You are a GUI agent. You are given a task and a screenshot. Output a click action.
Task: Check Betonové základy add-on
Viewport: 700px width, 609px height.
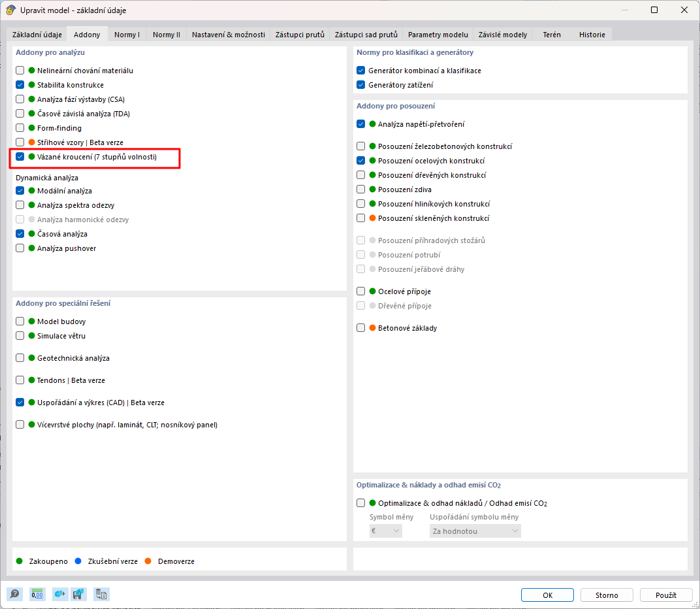pos(361,327)
